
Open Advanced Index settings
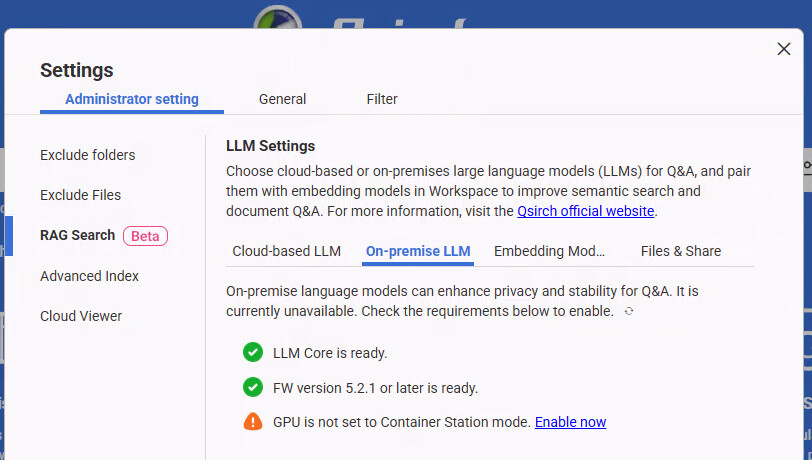coord(89,276)
